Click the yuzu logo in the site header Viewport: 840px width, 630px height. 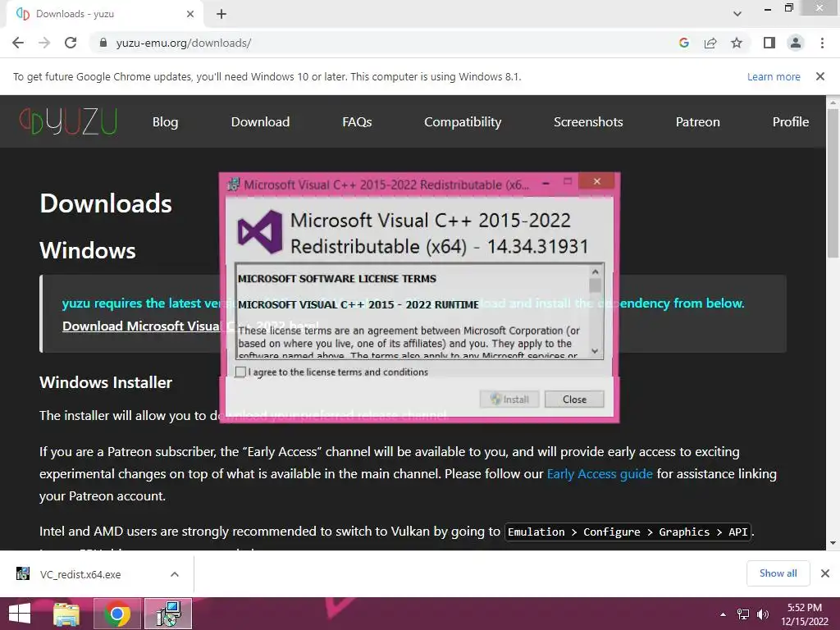(x=68, y=121)
